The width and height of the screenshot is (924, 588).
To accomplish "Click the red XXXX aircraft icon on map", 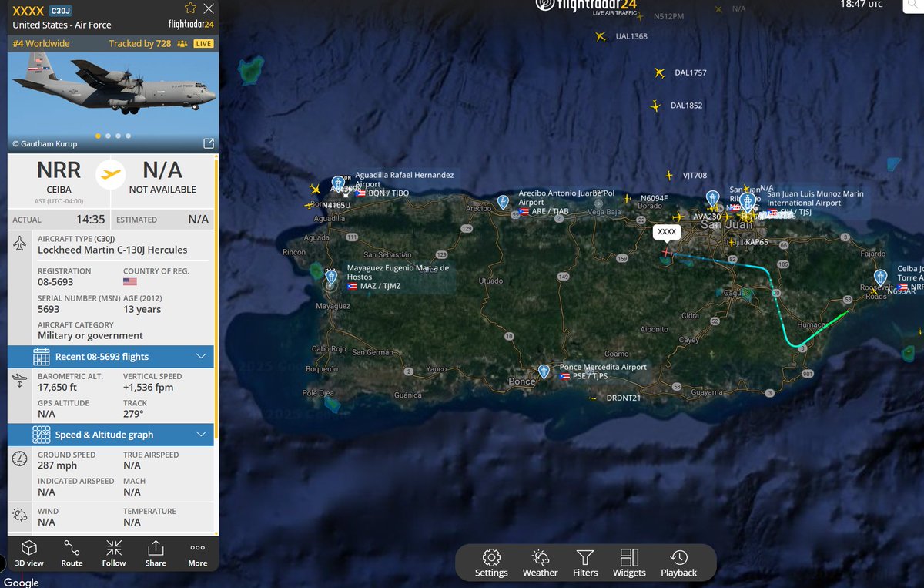I will click(667, 251).
